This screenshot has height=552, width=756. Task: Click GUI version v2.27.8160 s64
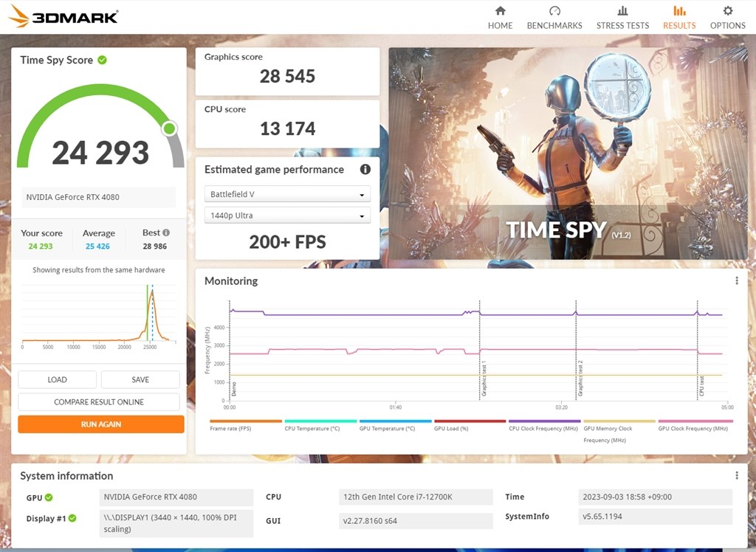(x=416, y=521)
